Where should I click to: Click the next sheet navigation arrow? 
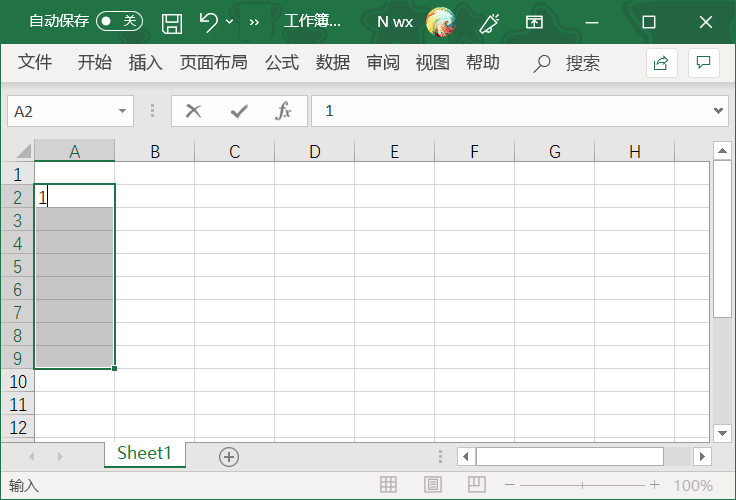(x=60, y=456)
